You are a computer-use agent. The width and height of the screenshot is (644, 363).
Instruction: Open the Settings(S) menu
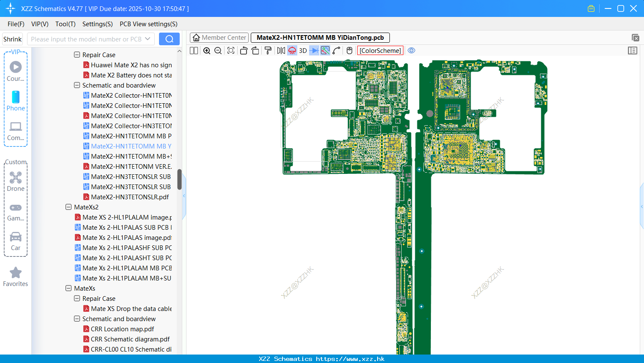tap(98, 24)
